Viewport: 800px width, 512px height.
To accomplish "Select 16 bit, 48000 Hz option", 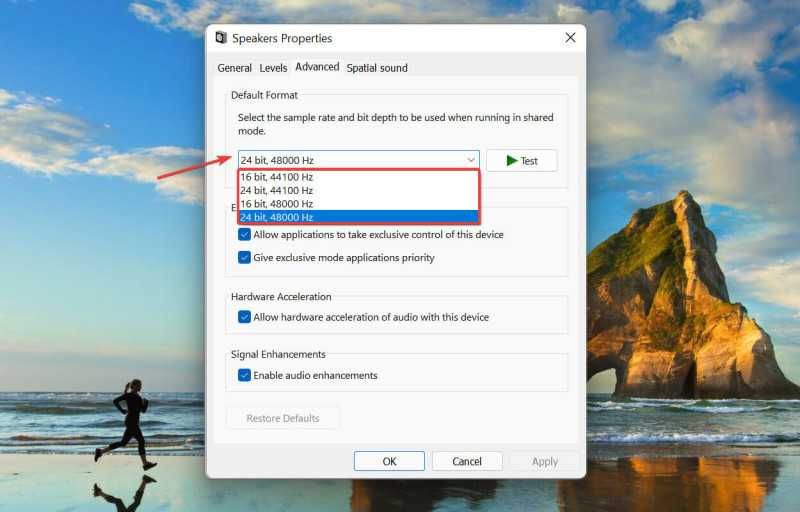I will [x=359, y=203].
